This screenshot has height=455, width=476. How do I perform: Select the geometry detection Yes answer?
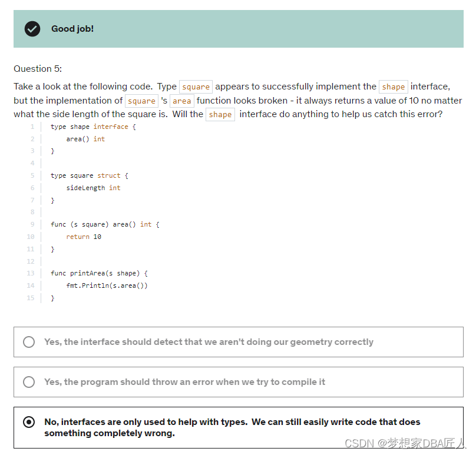coord(29,342)
